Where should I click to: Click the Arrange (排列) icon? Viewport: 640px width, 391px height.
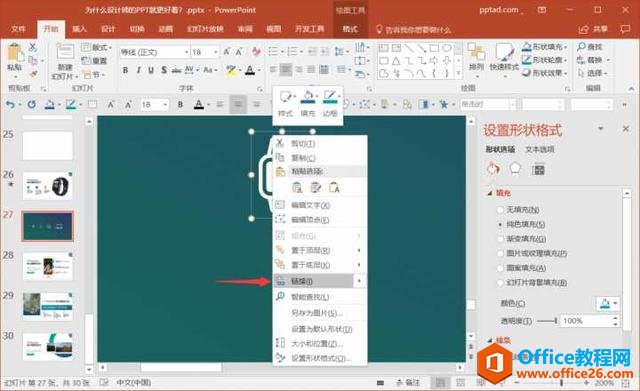(x=476, y=53)
